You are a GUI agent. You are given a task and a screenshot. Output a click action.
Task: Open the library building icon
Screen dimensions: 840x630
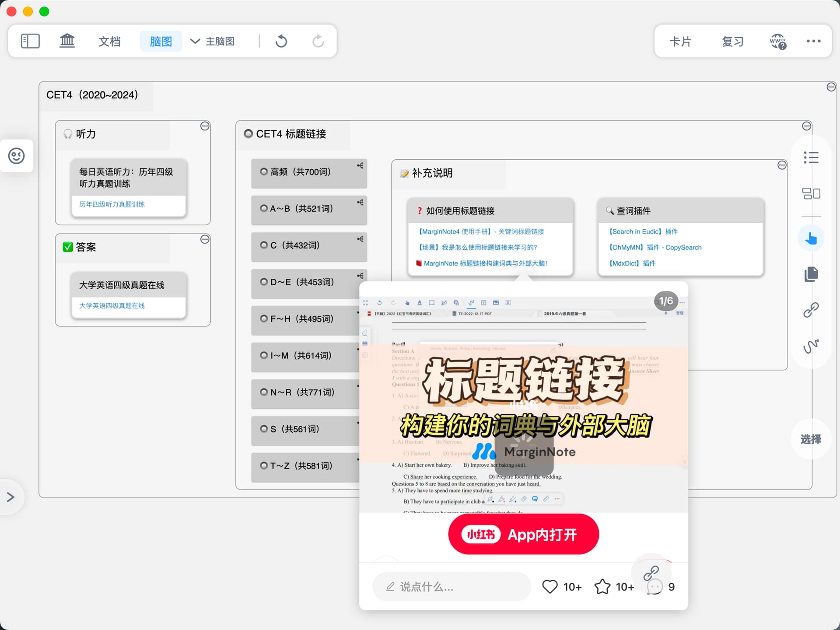(x=67, y=41)
